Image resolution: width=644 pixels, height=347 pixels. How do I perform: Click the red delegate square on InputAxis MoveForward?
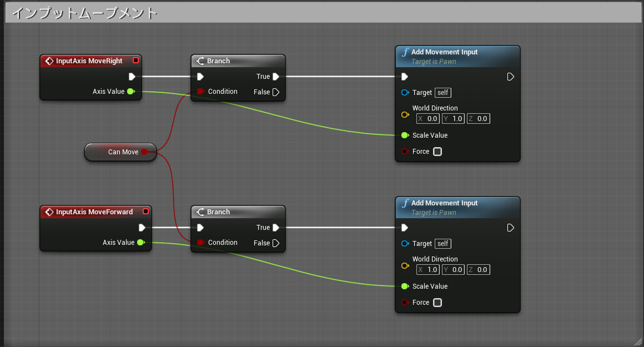(145, 212)
